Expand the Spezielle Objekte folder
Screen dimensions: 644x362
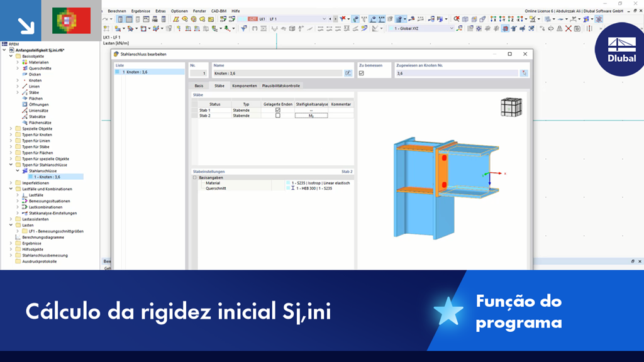point(11,128)
